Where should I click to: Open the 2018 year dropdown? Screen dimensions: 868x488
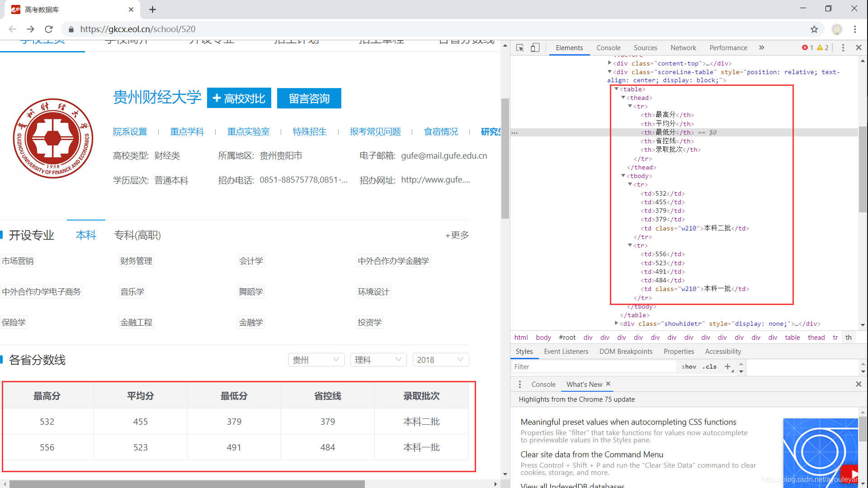point(441,360)
